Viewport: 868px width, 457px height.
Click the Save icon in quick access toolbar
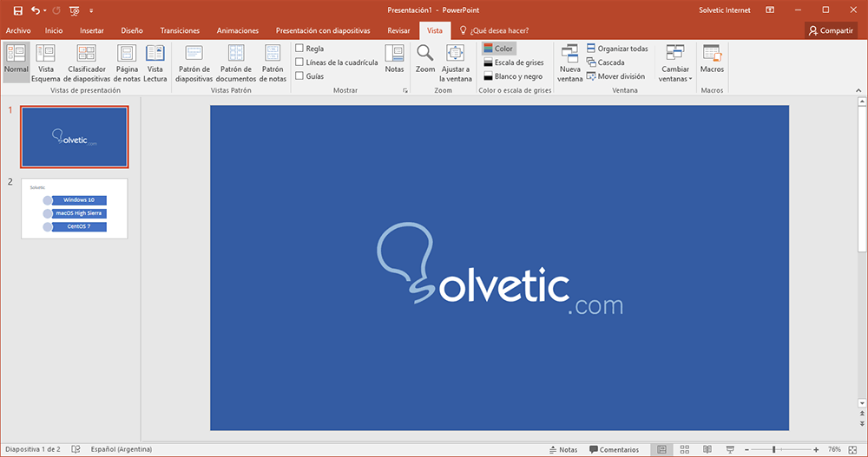click(x=17, y=10)
